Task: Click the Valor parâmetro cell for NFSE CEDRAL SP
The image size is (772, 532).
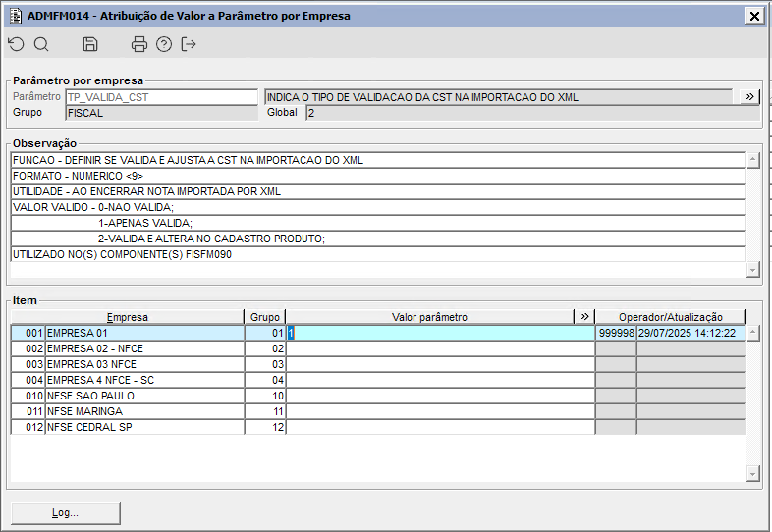Action: pos(441,427)
